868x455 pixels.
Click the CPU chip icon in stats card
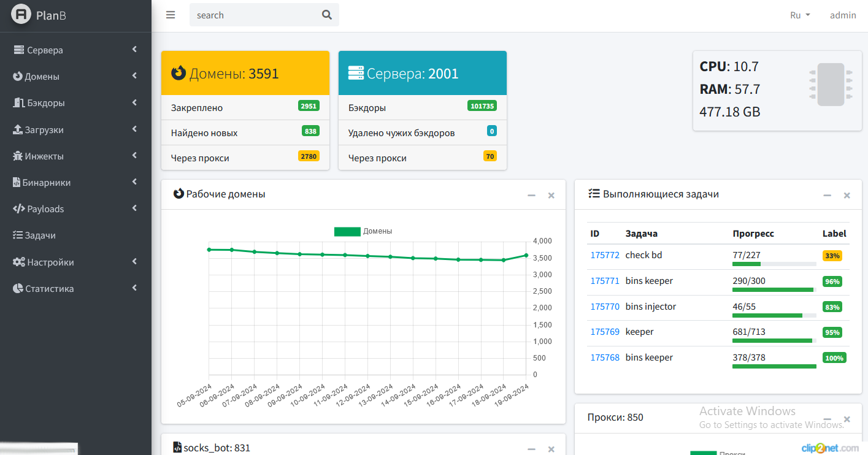(x=831, y=85)
